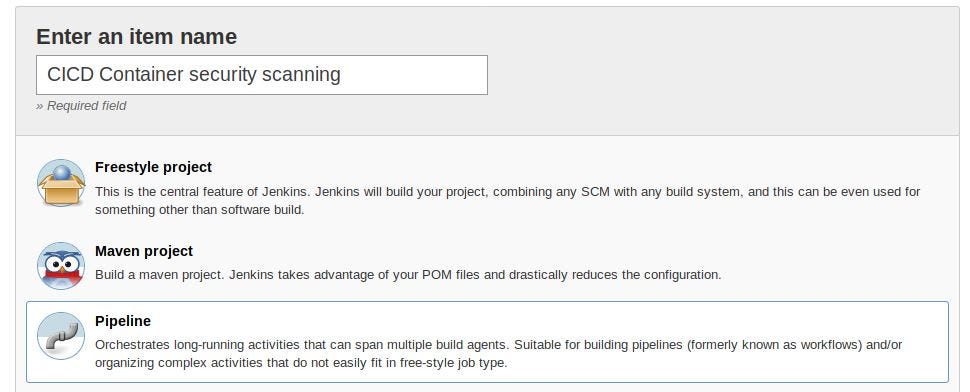
Task: Click 'something other than software build' text
Action: tap(200, 210)
